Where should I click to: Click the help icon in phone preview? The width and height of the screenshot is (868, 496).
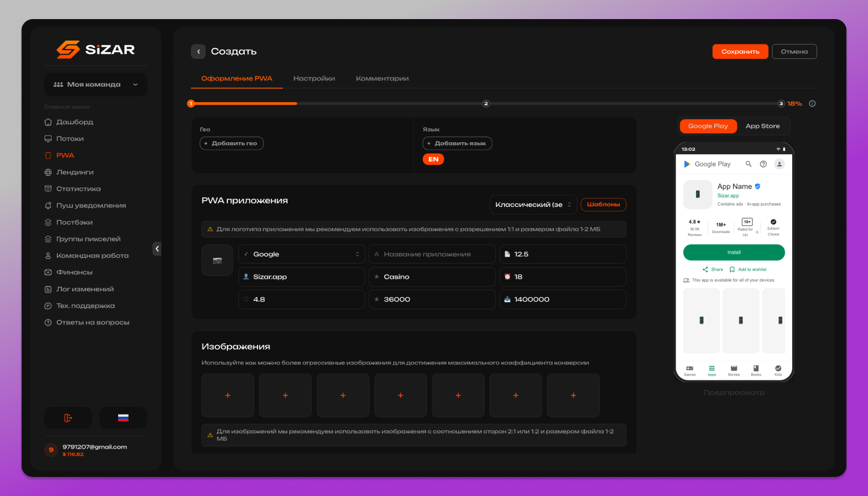[x=763, y=164]
